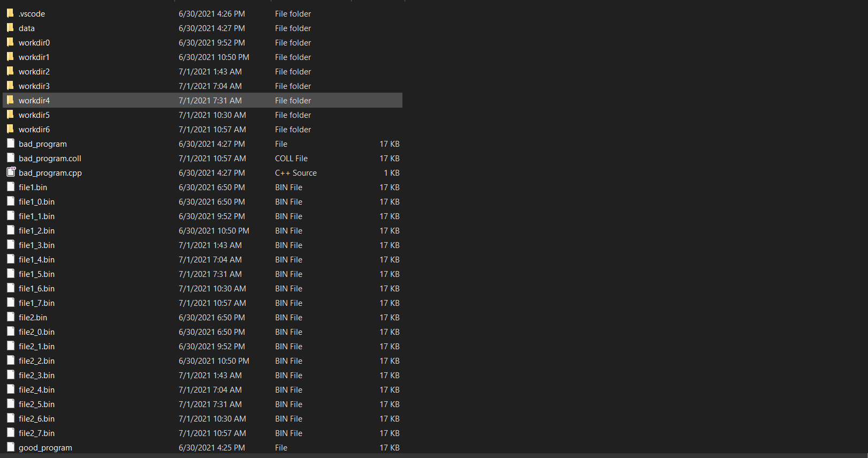Screen dimensions: 868x458
Task: Click the file2_1.bin file icon
Action: [11, 346]
